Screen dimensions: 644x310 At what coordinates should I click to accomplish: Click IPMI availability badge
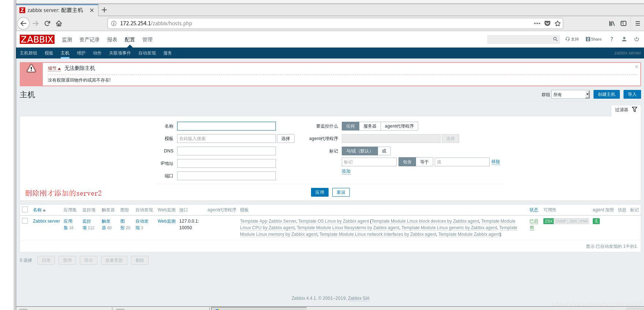click(584, 221)
